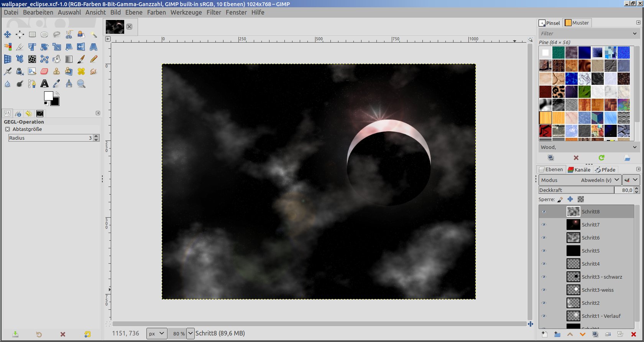Select the Eraser tool
This screenshot has width=644, height=342.
[x=44, y=71]
